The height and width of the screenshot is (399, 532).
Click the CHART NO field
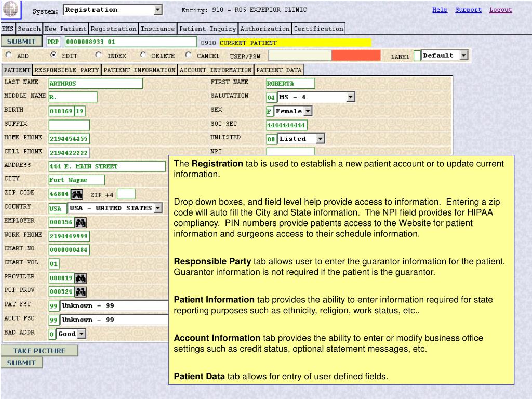tap(69, 250)
